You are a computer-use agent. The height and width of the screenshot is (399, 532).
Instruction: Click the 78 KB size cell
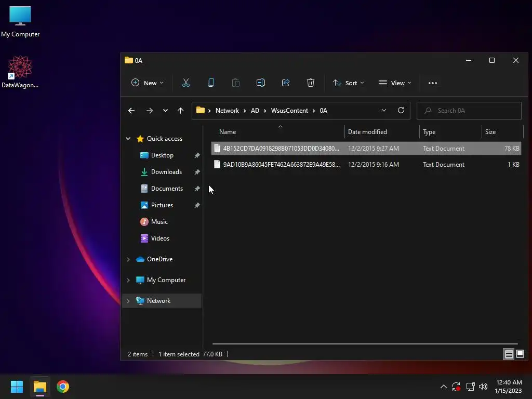512,148
